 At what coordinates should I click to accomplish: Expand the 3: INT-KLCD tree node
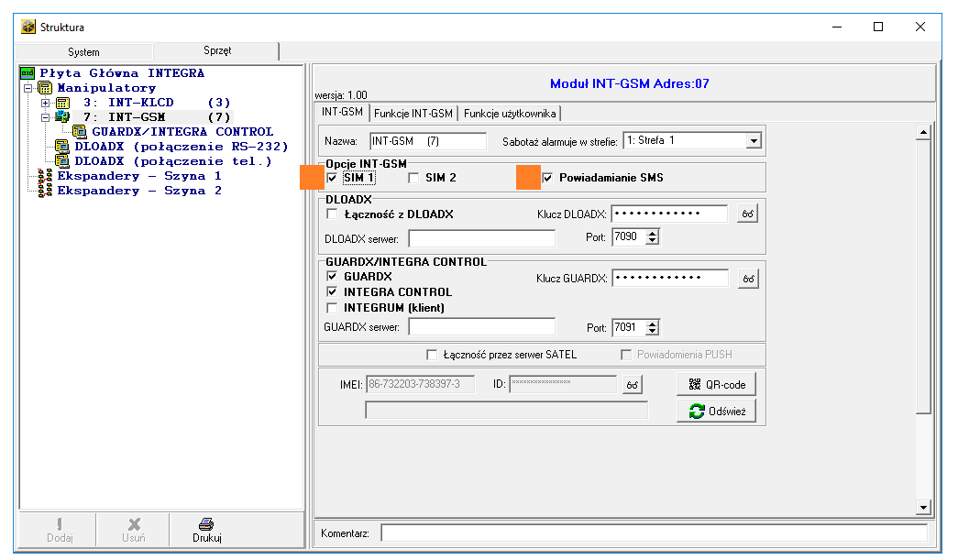point(45,103)
